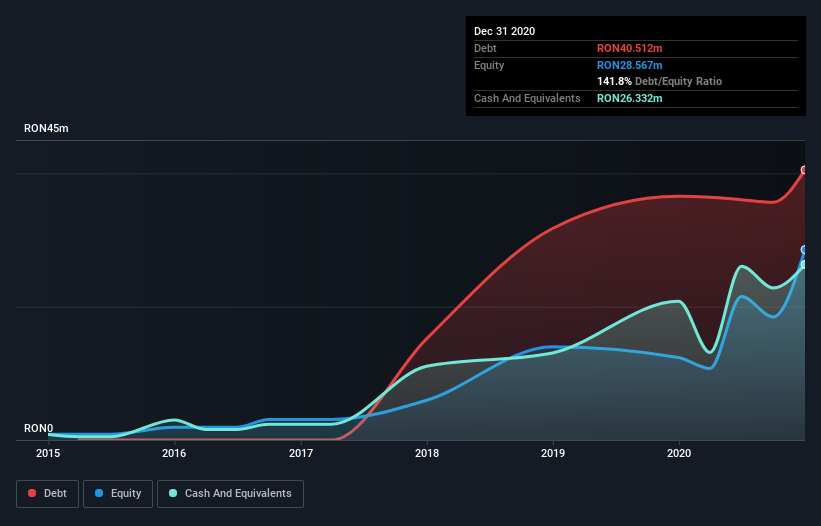Viewport: 821px width, 526px height.
Task: Click the teal Cash end-point marker
Action: click(x=804, y=265)
